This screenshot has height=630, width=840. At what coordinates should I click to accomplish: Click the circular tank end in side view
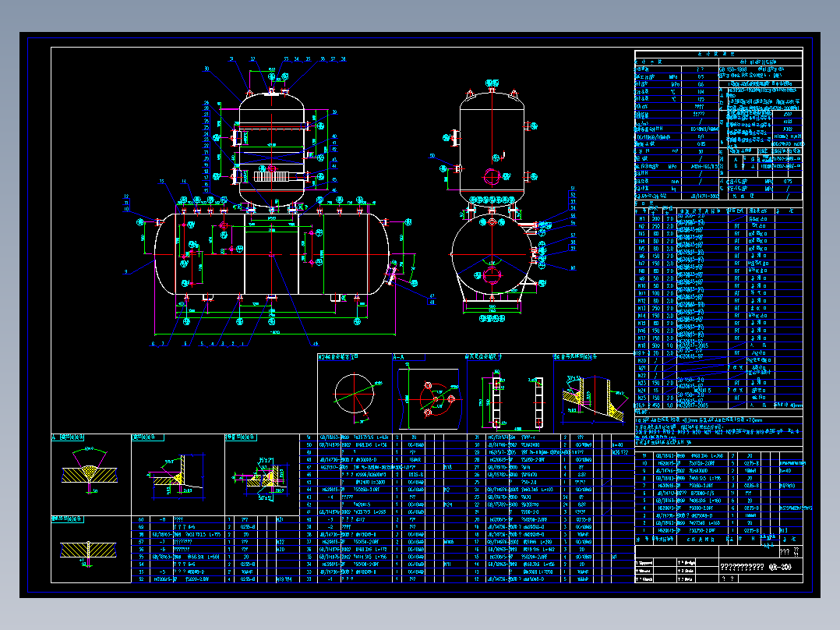[492, 254]
